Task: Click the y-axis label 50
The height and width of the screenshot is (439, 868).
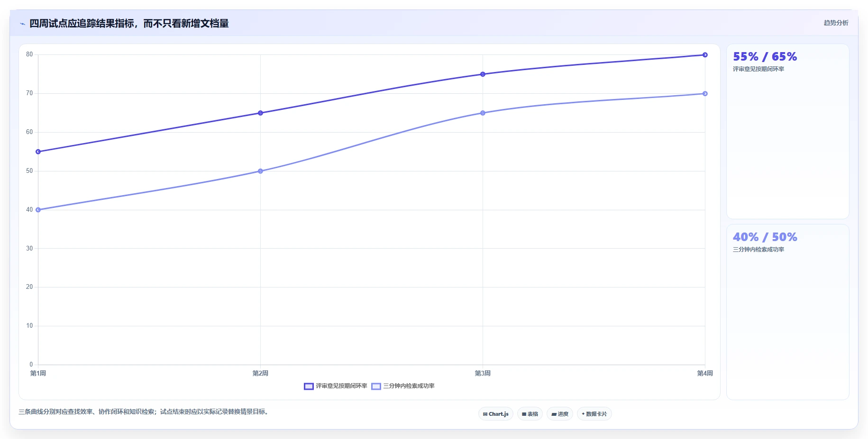Action: pyautogui.click(x=29, y=171)
